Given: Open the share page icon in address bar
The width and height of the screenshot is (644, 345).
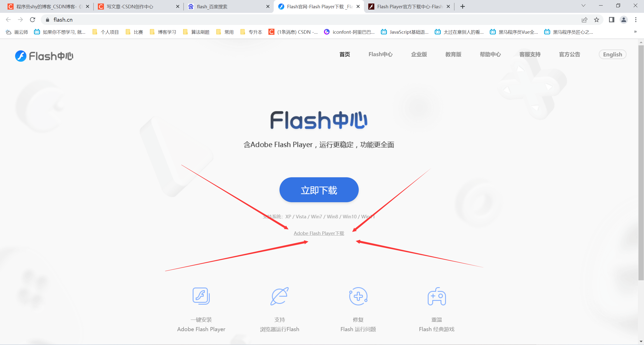Looking at the screenshot, I should [584, 20].
